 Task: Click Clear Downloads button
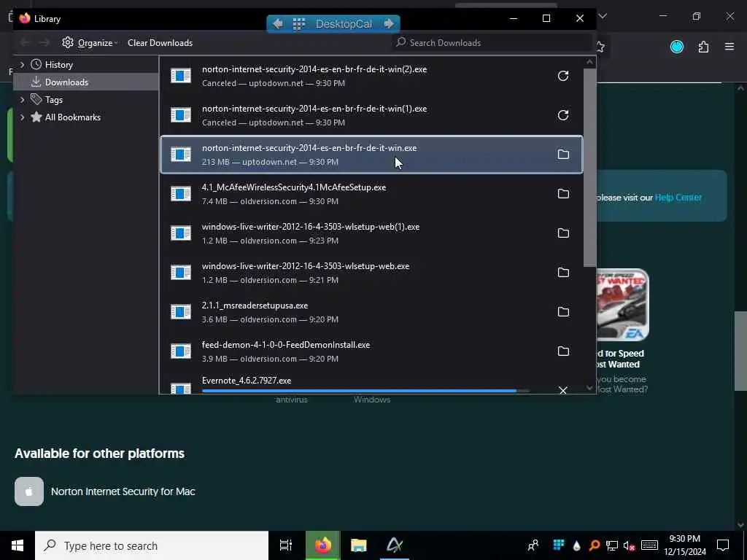point(160,43)
